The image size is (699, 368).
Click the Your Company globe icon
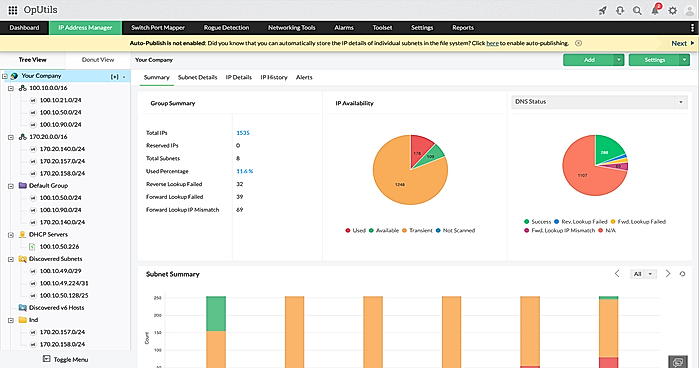[x=14, y=76]
